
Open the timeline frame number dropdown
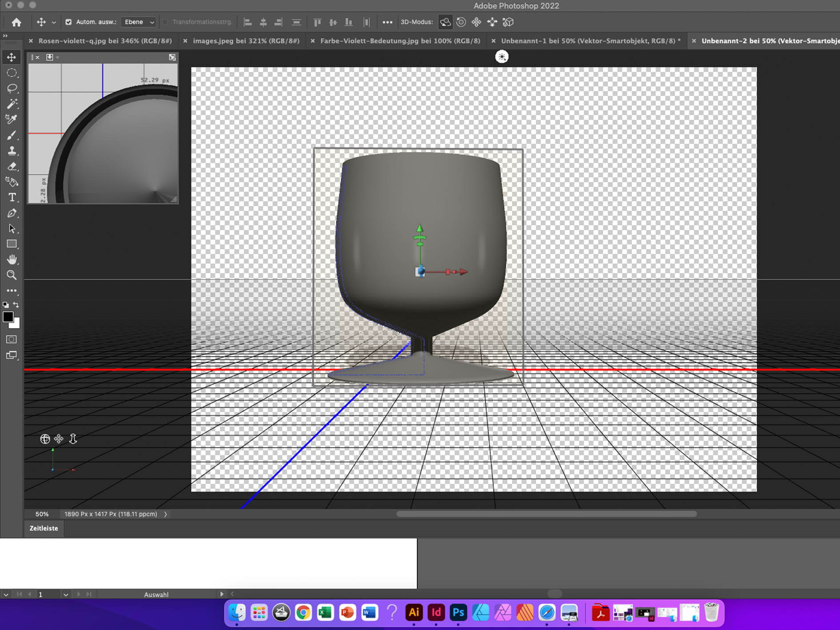click(x=65, y=594)
